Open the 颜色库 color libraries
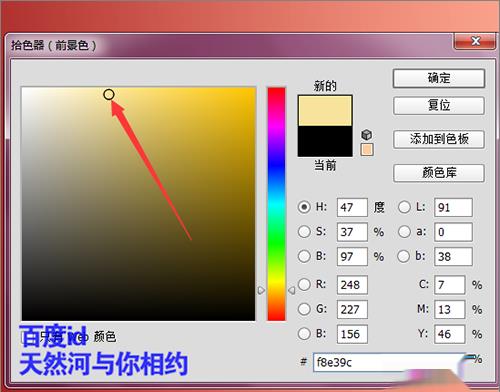500x392 pixels. click(x=439, y=173)
